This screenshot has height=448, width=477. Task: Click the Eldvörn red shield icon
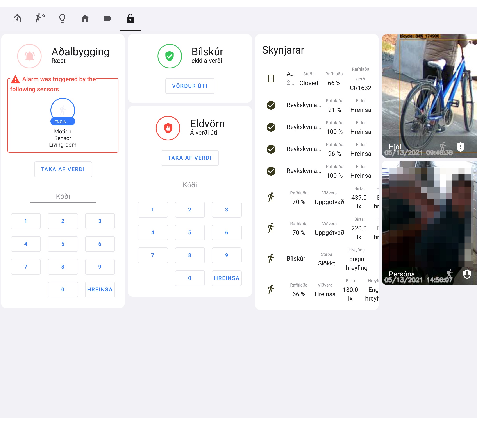(168, 128)
